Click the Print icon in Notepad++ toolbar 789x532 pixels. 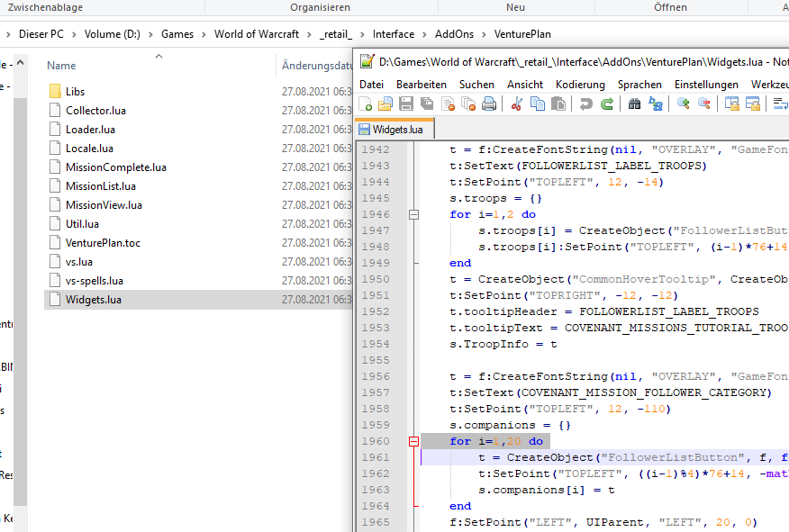489,104
